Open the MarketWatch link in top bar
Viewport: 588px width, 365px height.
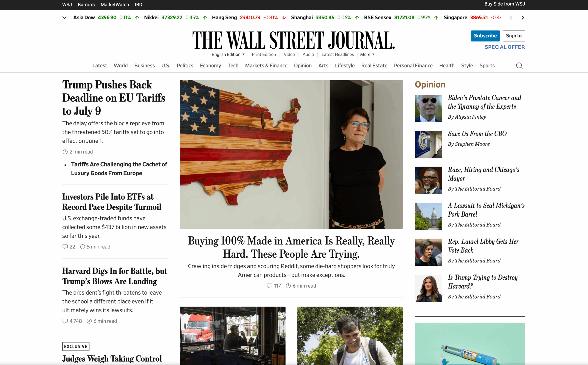(x=115, y=5)
